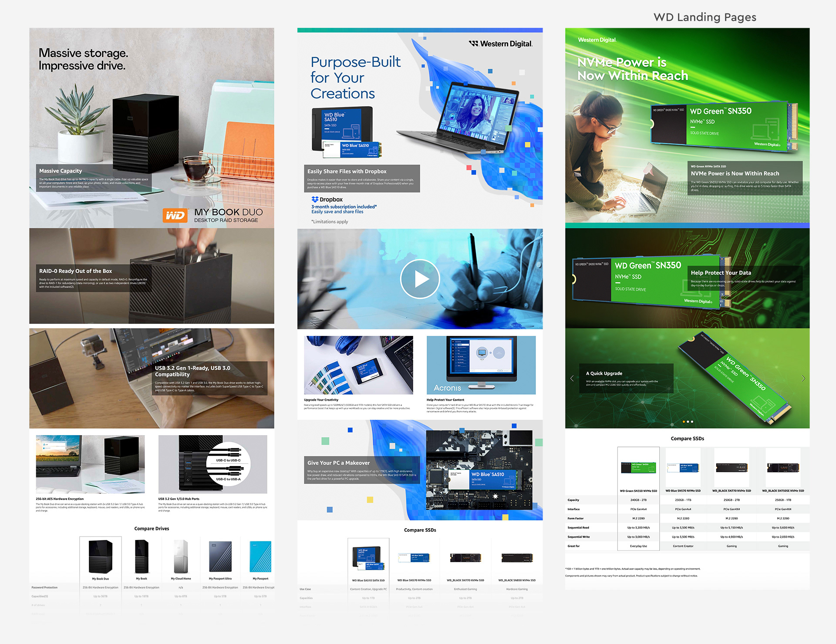Click the '240GB - 2TB' capacity cell
Screen dimensions: 836x644
click(x=638, y=500)
